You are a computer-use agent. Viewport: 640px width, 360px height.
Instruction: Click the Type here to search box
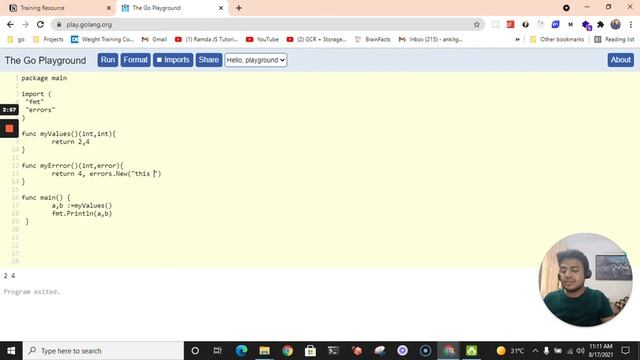point(103,351)
